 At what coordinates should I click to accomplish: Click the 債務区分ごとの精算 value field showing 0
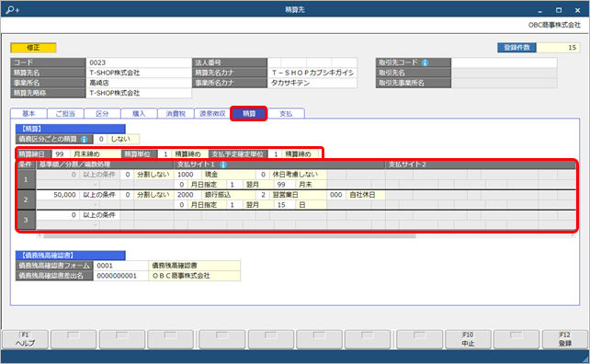pyautogui.click(x=100, y=140)
